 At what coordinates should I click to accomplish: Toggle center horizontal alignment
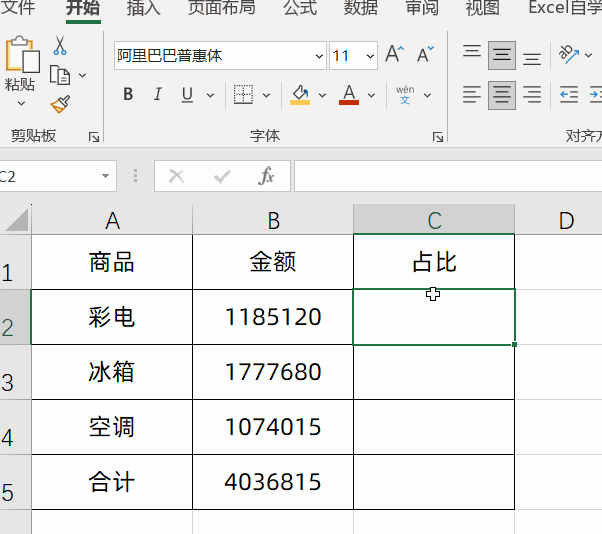point(502,95)
